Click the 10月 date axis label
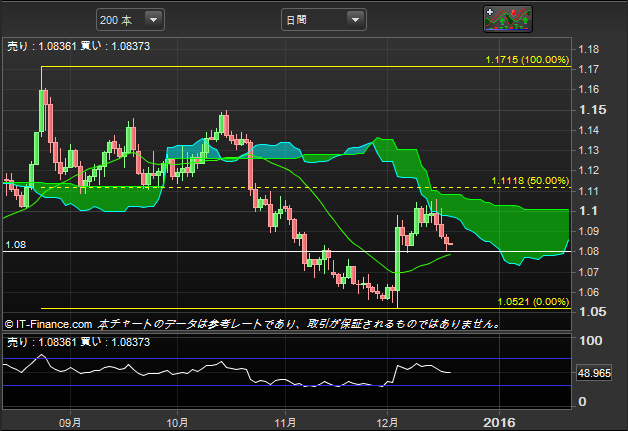Viewport: 628px width, 431px height. (x=177, y=423)
